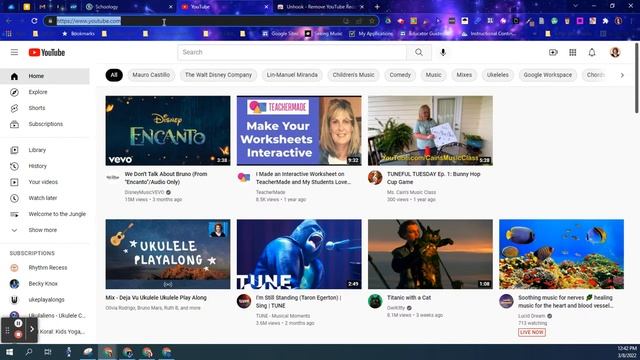Show more chips with right arrow

coord(622,75)
